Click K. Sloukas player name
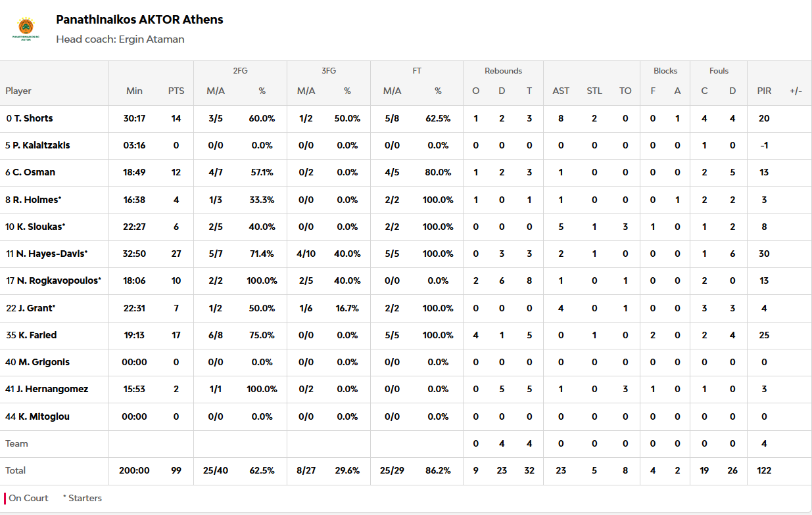 pos(39,227)
